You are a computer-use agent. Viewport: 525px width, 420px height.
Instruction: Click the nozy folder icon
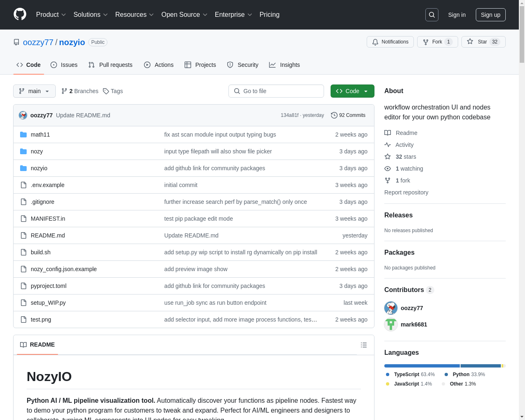23,151
